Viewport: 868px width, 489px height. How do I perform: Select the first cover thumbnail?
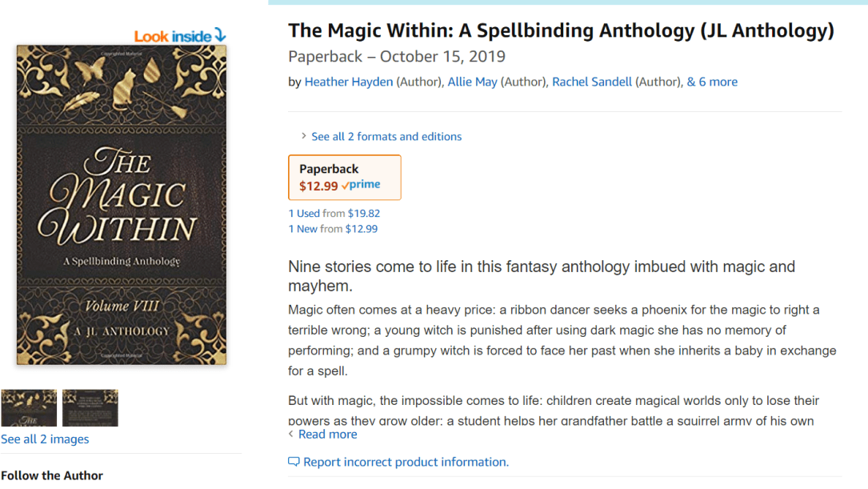pyautogui.click(x=29, y=408)
